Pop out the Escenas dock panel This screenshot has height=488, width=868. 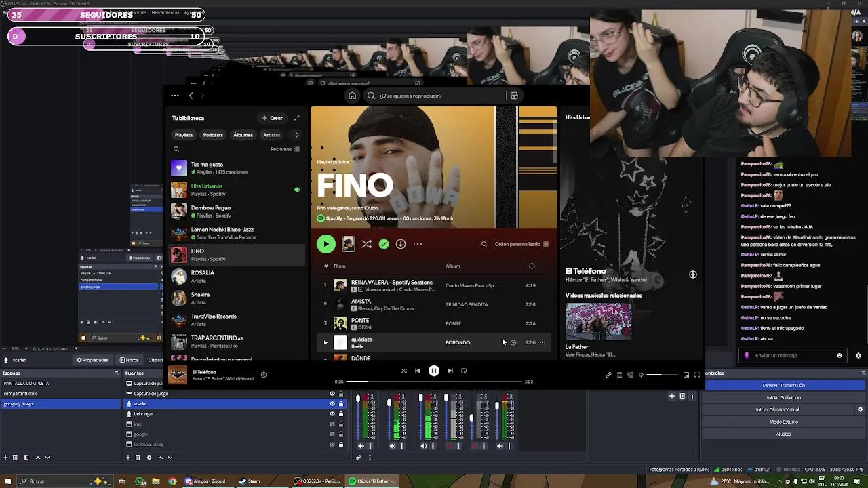117,373
